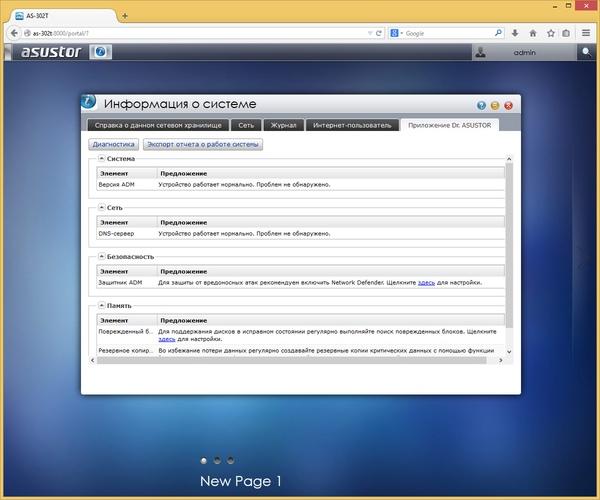
Task: Switch to the Интернет-пользователь tab
Action: (352, 125)
